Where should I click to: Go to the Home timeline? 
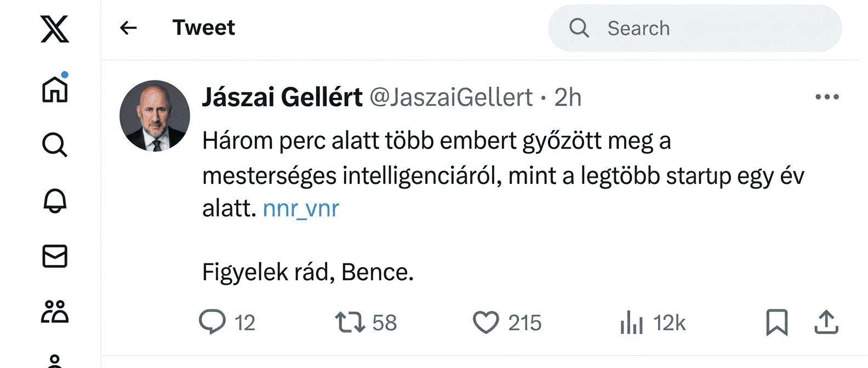coord(55,89)
